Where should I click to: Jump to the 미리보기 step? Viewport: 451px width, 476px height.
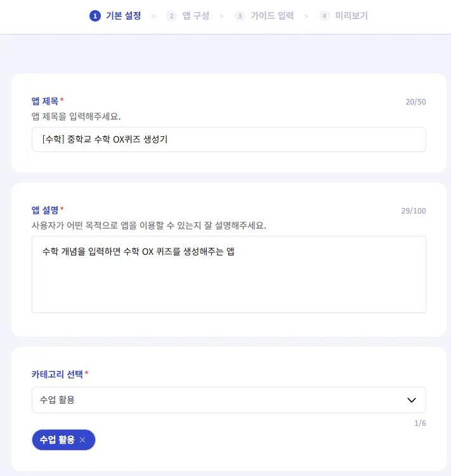(351, 16)
